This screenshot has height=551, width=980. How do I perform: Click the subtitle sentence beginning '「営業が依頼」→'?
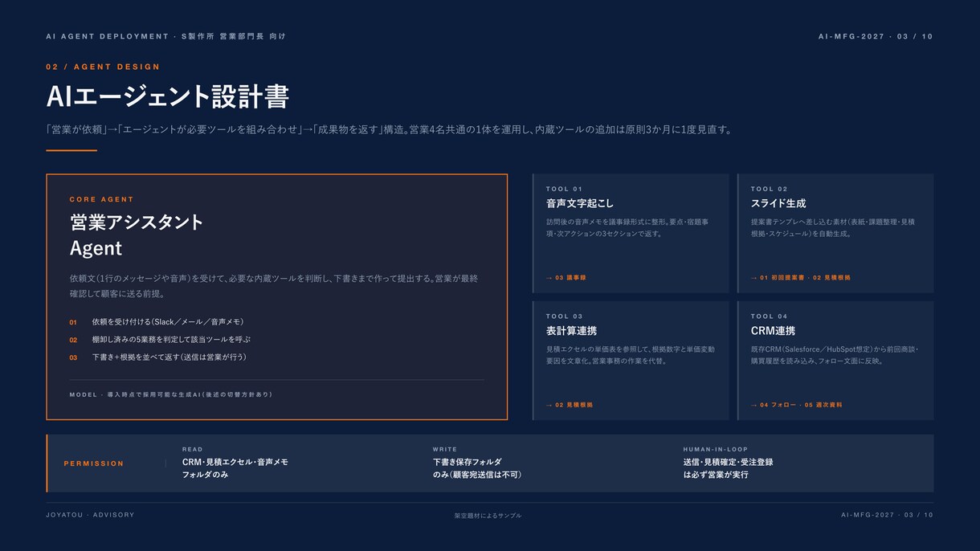(389, 129)
